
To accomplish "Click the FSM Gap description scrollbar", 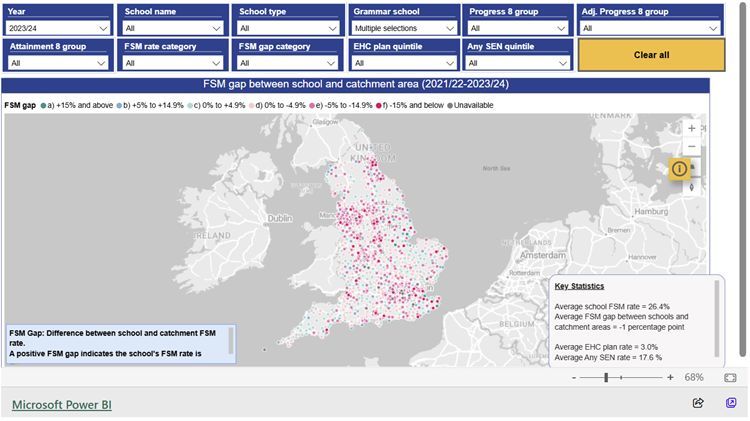I will coord(231,341).
